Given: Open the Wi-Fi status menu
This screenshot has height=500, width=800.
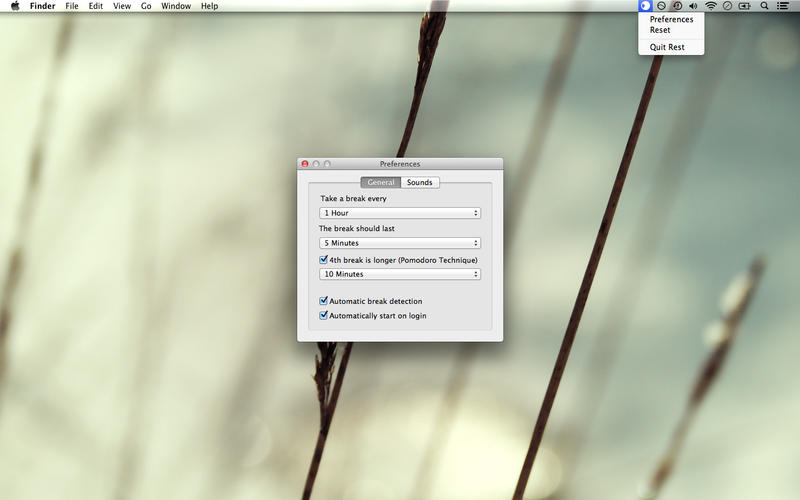Looking at the screenshot, I should tap(711, 6).
